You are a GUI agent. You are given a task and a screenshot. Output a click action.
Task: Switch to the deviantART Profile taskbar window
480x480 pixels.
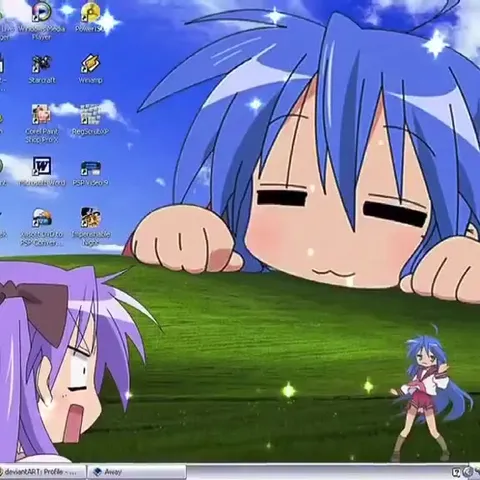43,472
